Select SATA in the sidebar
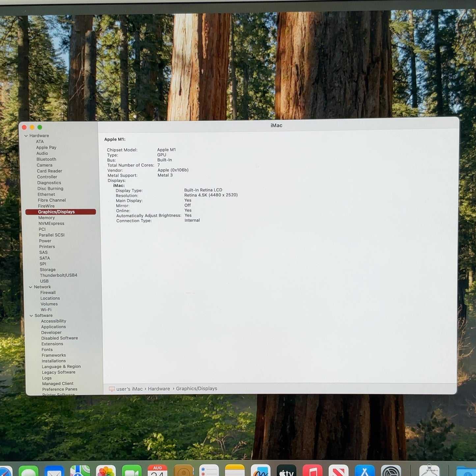Viewport: 476px width, 476px height. (45, 258)
